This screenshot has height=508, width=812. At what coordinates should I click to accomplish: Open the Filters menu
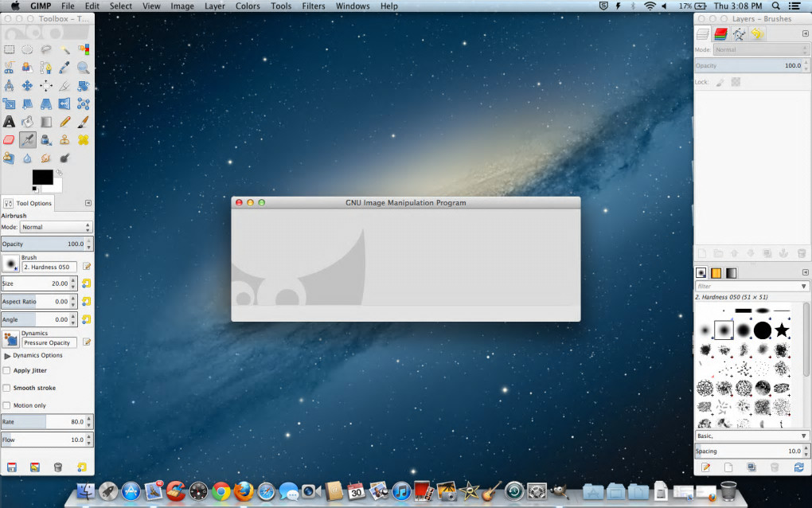point(313,6)
